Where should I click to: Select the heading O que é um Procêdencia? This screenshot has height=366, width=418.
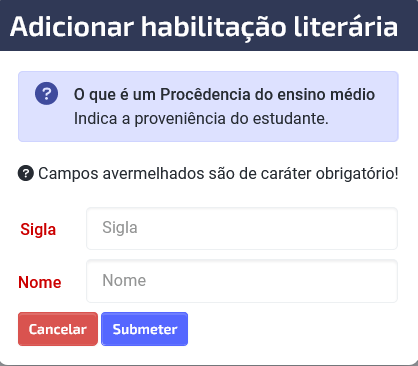pos(224,94)
